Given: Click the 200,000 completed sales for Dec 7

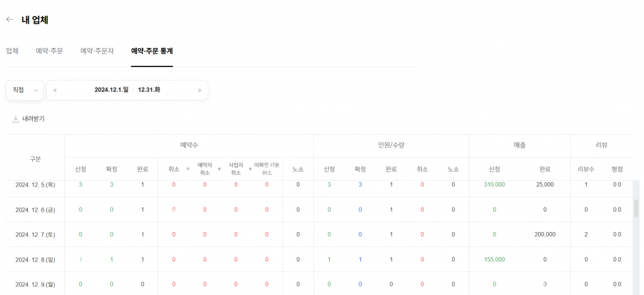Looking at the screenshot, I should coord(545,235).
